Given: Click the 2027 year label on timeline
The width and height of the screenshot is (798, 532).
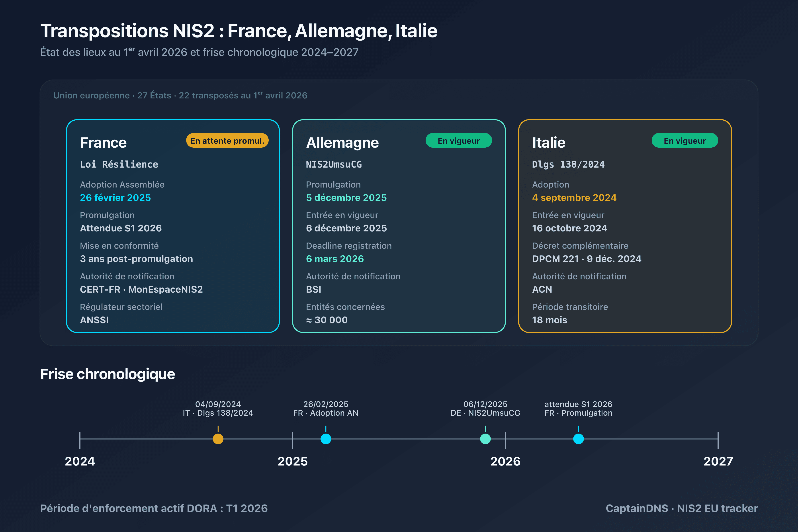Looking at the screenshot, I should coord(718,462).
